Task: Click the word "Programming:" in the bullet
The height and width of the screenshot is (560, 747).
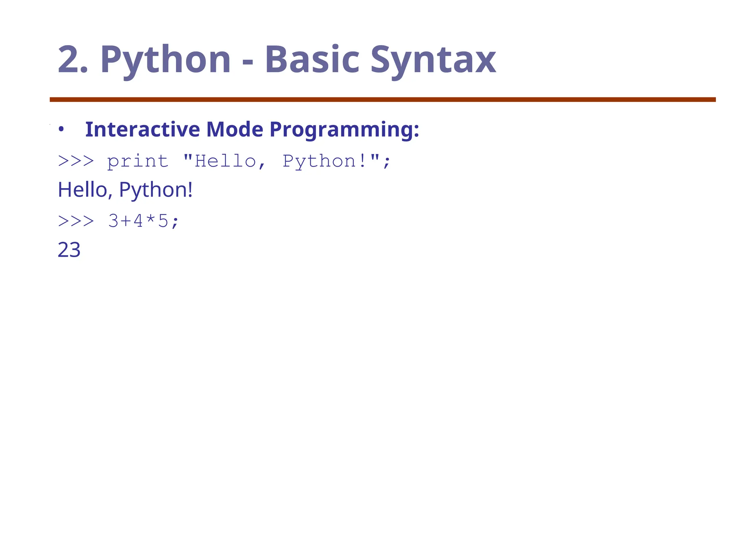Action: (x=344, y=129)
